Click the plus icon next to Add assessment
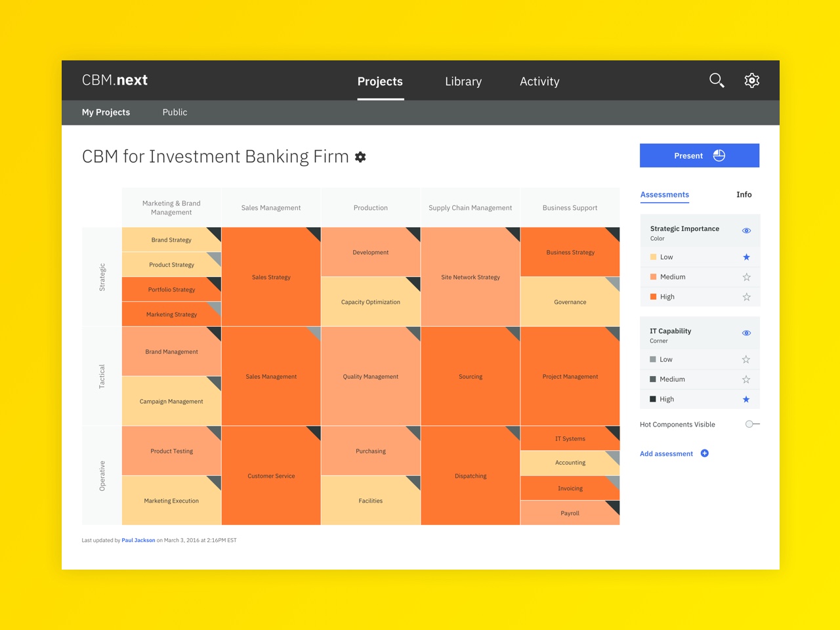This screenshot has width=840, height=630. [x=705, y=453]
